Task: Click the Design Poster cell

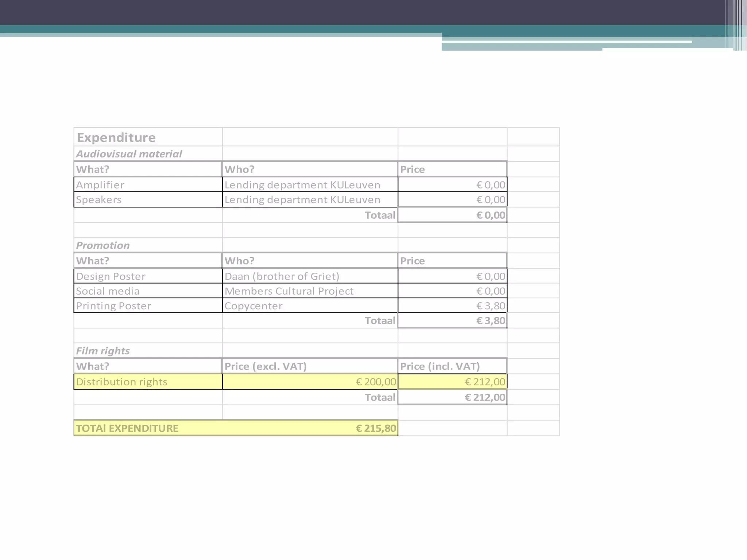Action: (x=111, y=276)
